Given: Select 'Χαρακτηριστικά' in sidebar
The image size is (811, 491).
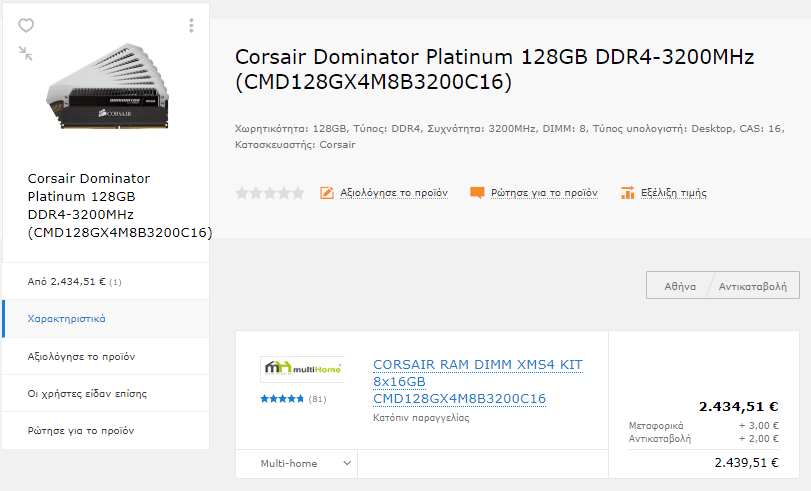Looking at the screenshot, I should tap(106, 319).
